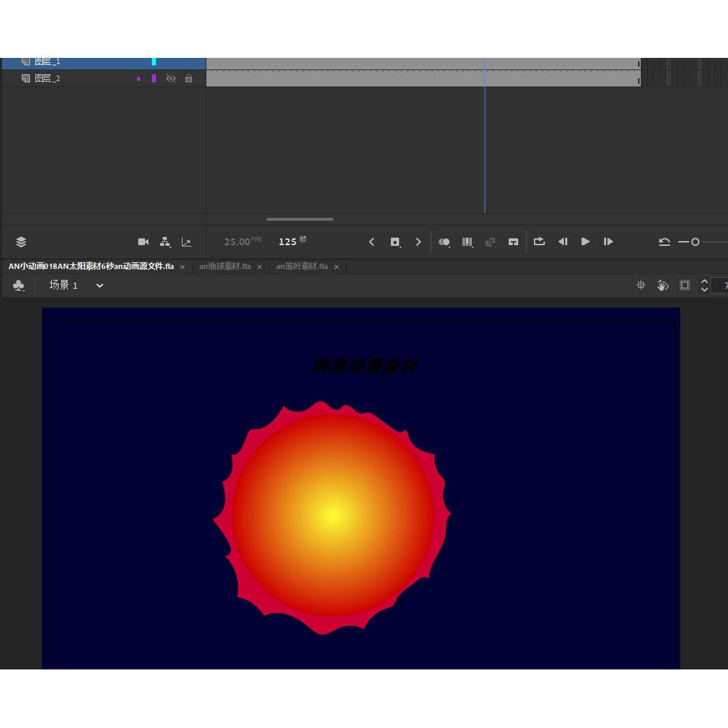Screen dimensions: 728x728
Task: Select the sun graphic on stage
Action: pos(332,517)
